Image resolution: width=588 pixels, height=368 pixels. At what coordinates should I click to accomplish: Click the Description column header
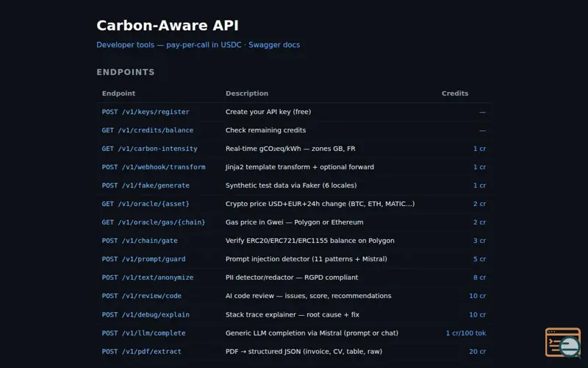pos(247,93)
